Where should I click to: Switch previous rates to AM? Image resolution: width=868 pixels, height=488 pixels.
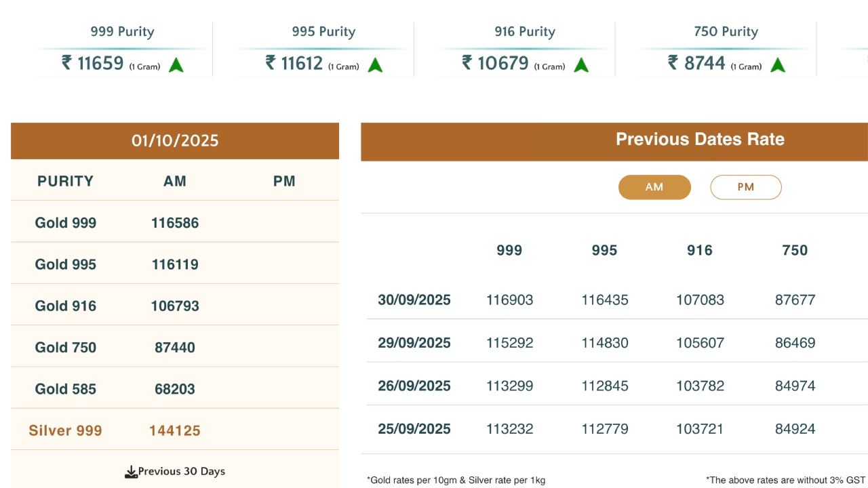click(x=654, y=187)
